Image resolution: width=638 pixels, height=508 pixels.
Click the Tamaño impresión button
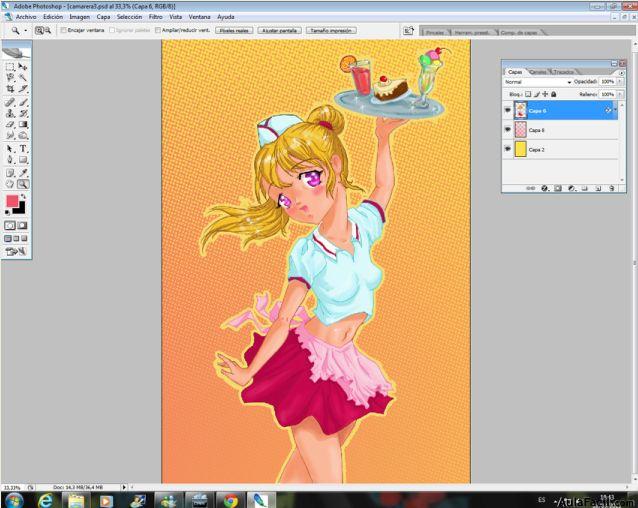[x=331, y=31]
